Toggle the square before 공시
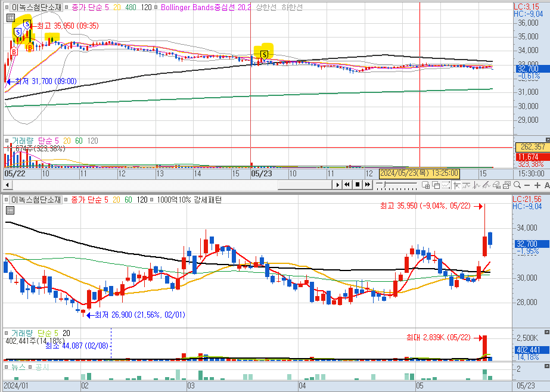The height and width of the screenshot is (392, 550). tap(30, 367)
